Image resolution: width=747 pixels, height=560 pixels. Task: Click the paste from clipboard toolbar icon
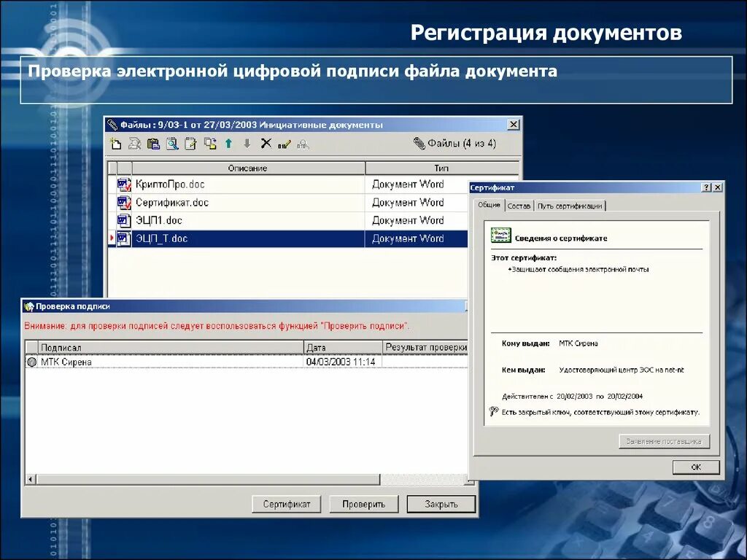(153, 144)
